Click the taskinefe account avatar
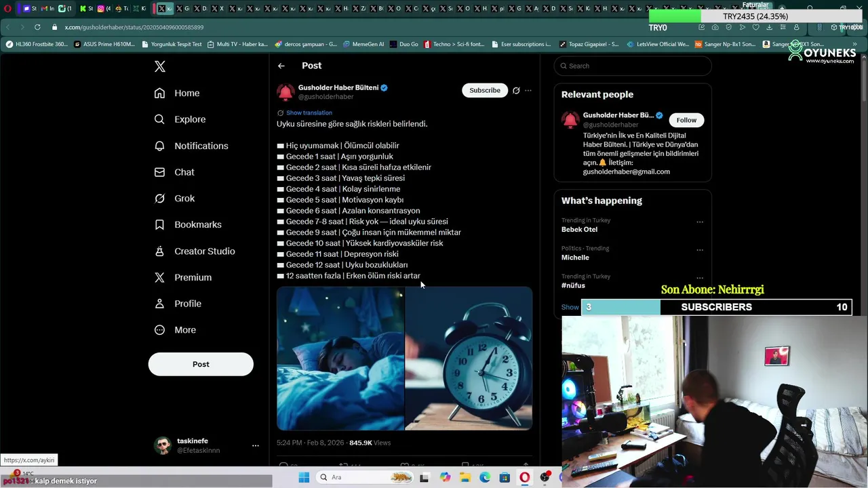 click(163, 445)
